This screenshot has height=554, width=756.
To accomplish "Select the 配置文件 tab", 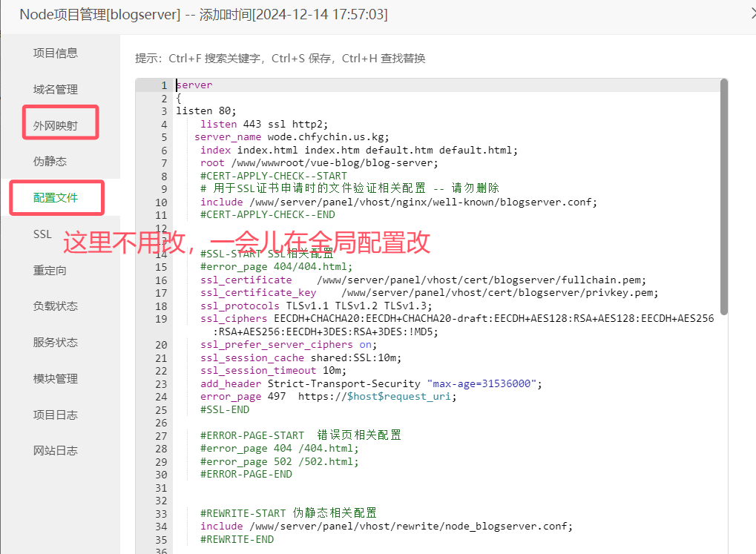I will click(x=56, y=198).
